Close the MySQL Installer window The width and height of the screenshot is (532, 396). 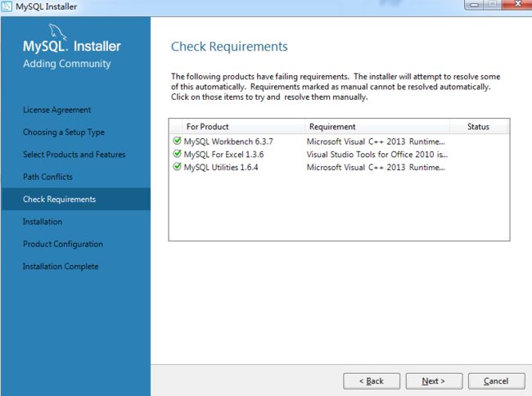pyautogui.click(x=517, y=4)
